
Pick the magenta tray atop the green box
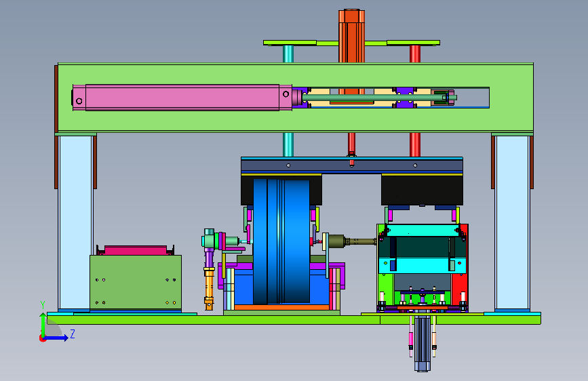[136, 251]
